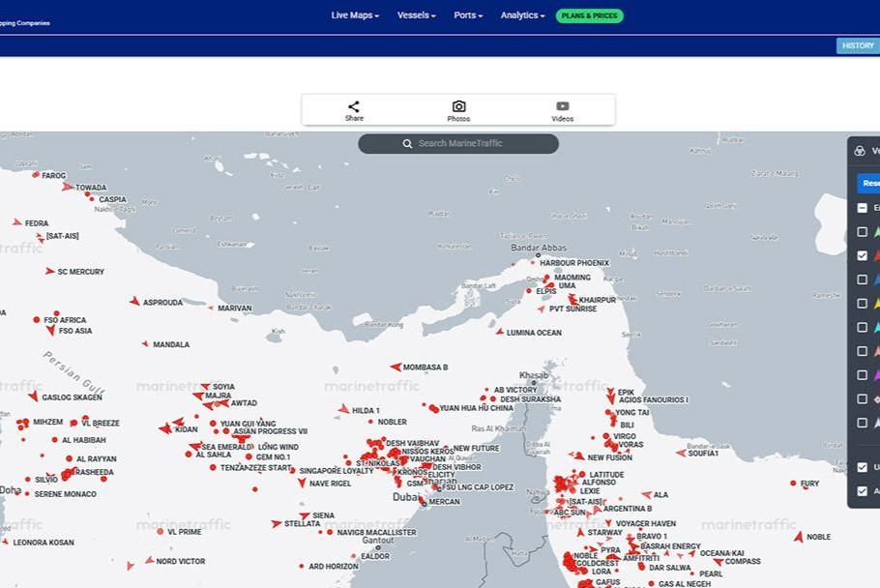Select the NORD VICTOR vessel arrow
The width and height of the screenshot is (880, 588).
(149, 560)
